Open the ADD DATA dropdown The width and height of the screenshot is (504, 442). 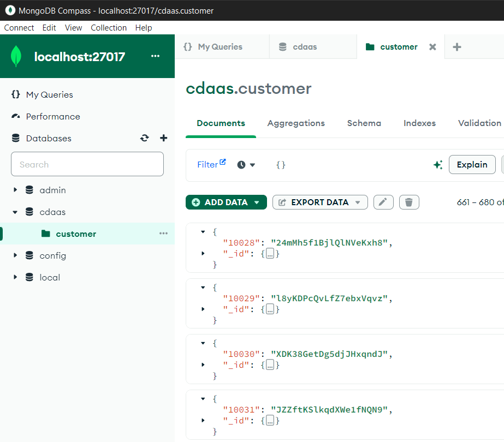coord(226,202)
